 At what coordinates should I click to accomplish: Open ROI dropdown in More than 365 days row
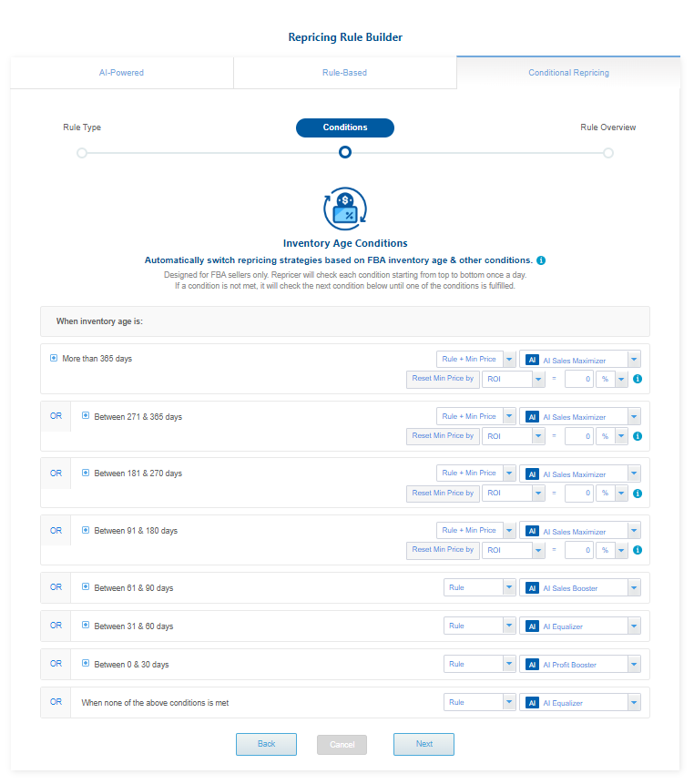coord(513,379)
